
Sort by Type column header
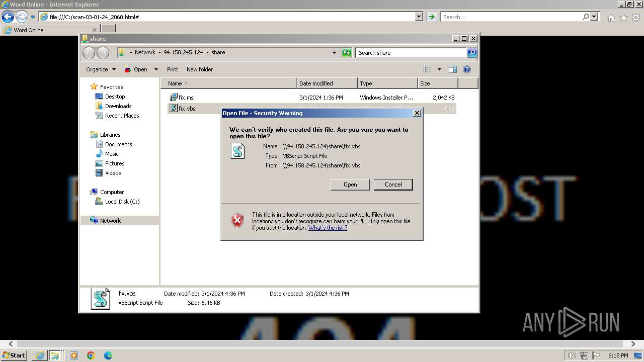click(x=387, y=83)
